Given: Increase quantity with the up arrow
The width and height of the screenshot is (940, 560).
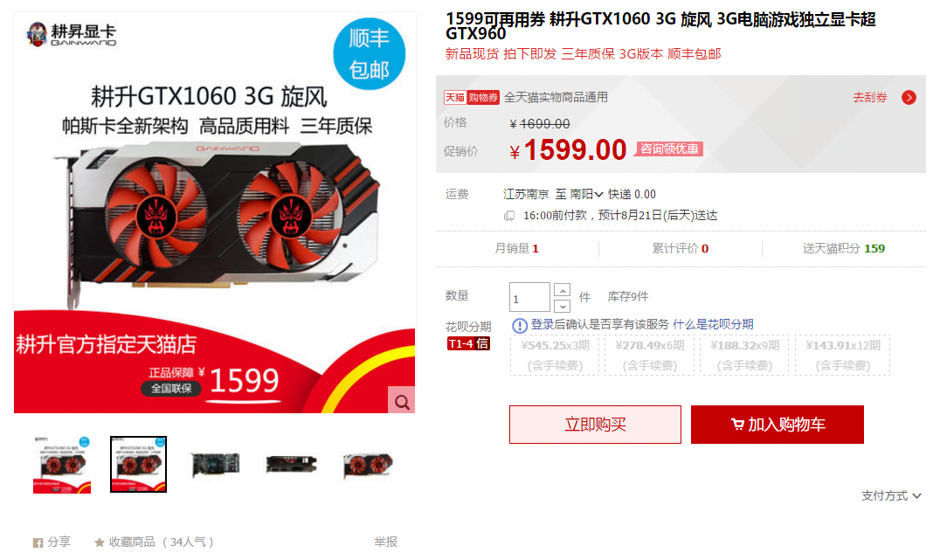Looking at the screenshot, I should point(562,291).
